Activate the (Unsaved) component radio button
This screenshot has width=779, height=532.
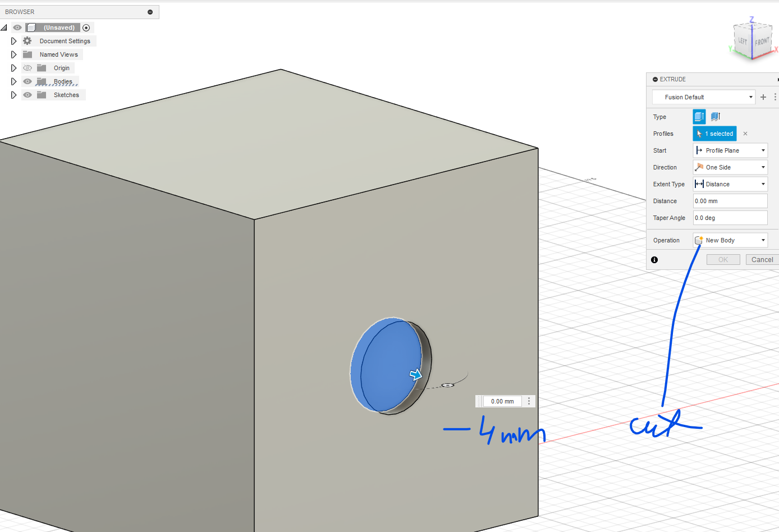(x=86, y=27)
